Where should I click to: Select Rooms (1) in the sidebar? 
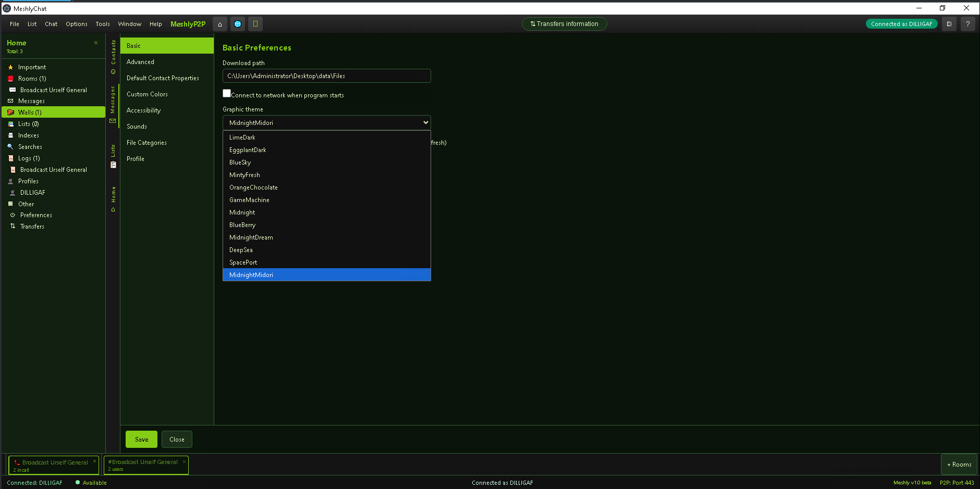(x=53, y=79)
